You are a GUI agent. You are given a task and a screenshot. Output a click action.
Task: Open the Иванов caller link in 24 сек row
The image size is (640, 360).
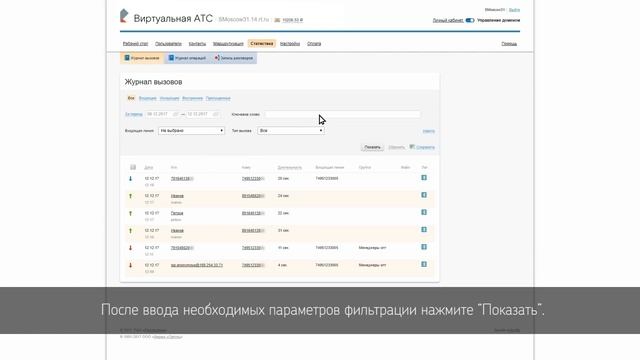tap(177, 196)
